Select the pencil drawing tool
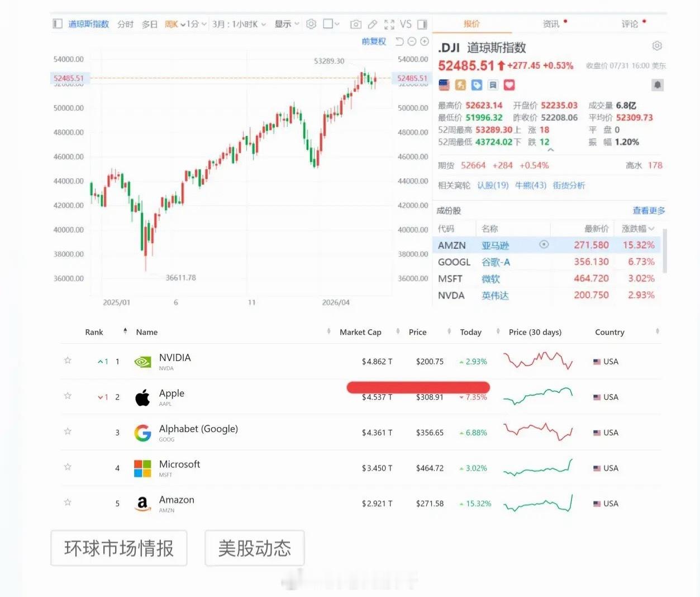 [373, 24]
